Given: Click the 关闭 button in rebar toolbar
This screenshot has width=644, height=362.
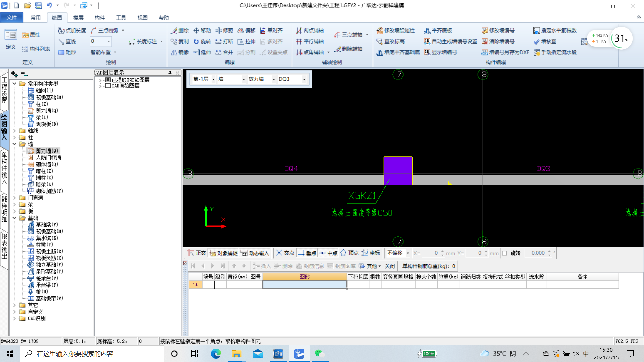Looking at the screenshot, I should tap(390, 266).
